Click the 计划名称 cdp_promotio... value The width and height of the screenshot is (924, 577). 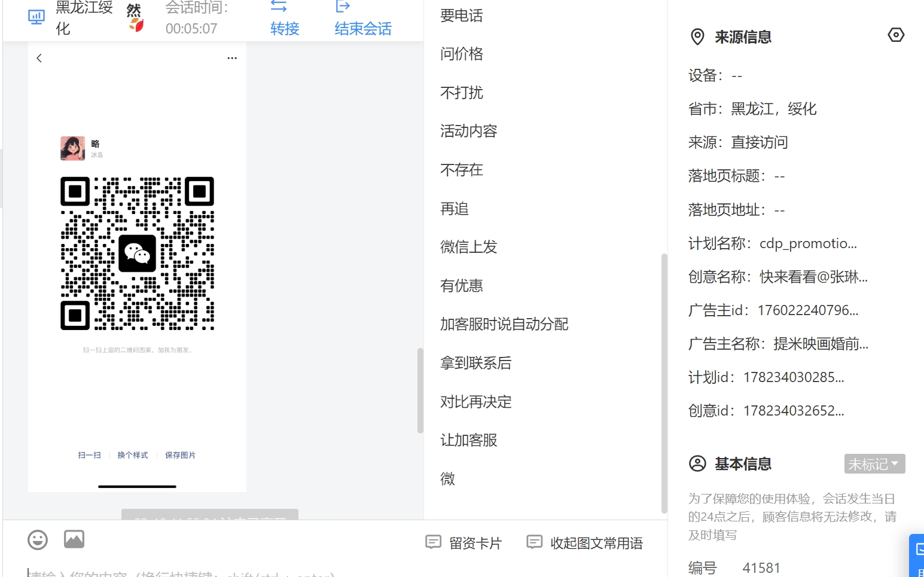(808, 243)
